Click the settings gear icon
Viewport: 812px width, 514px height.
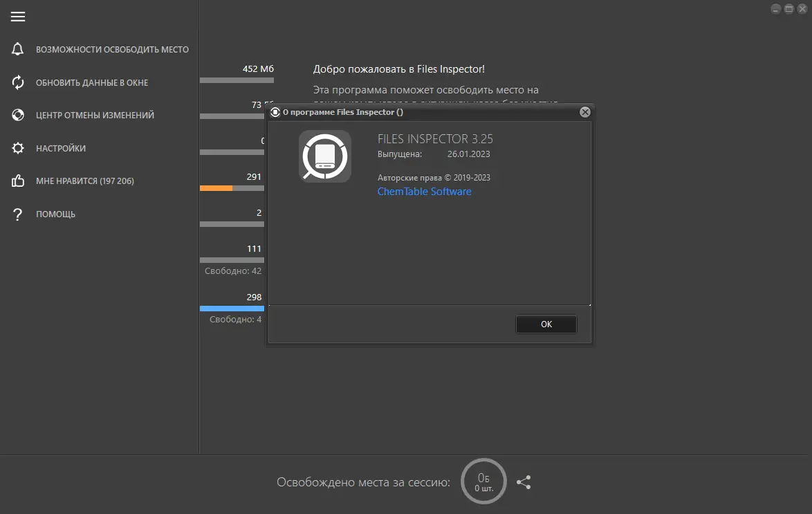[x=17, y=148]
